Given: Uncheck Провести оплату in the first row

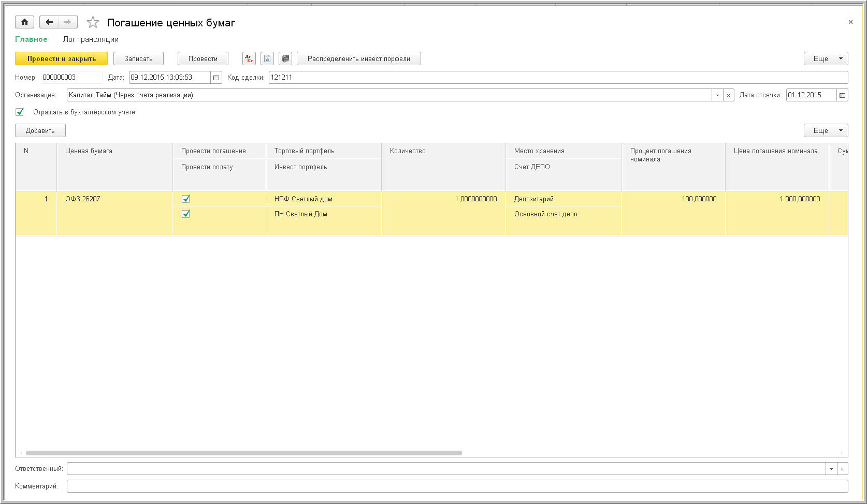Looking at the screenshot, I should pos(186,214).
